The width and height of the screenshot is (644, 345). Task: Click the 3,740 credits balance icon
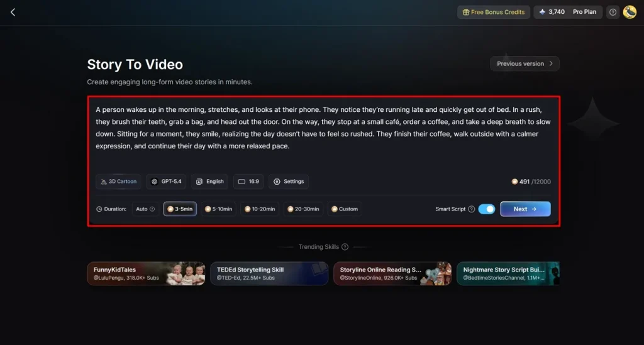click(x=543, y=12)
